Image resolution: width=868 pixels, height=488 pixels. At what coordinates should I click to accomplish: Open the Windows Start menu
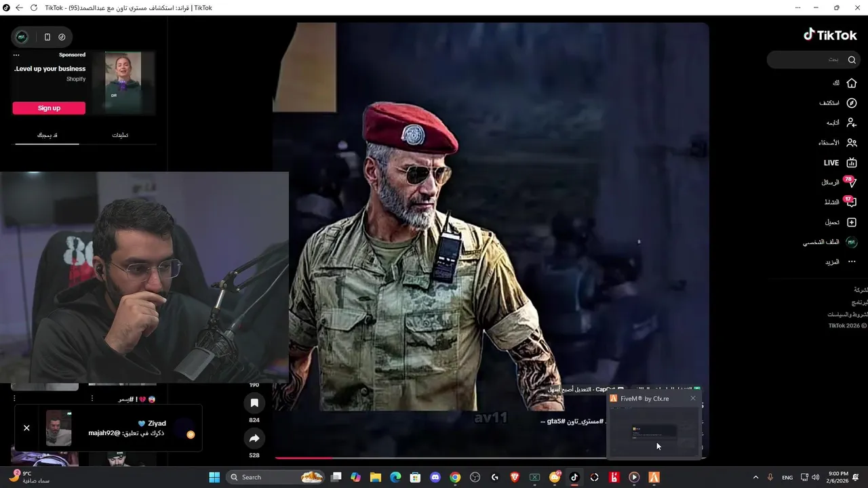214,477
